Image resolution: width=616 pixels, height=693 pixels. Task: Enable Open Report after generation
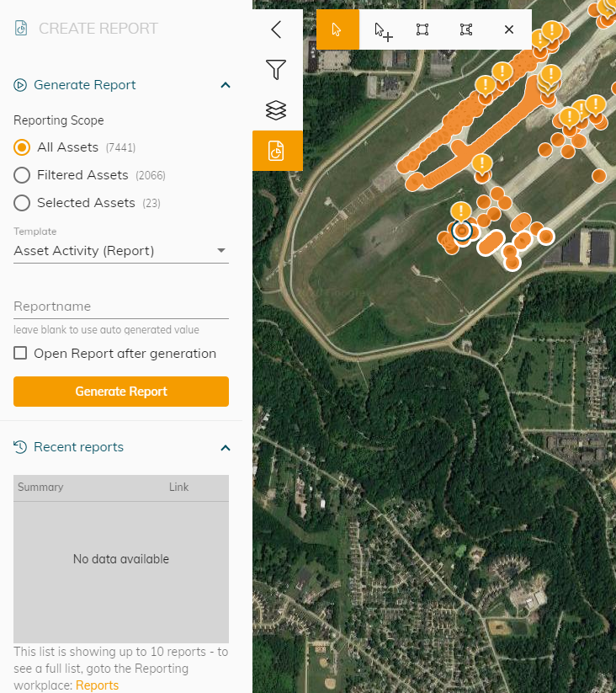click(x=20, y=354)
